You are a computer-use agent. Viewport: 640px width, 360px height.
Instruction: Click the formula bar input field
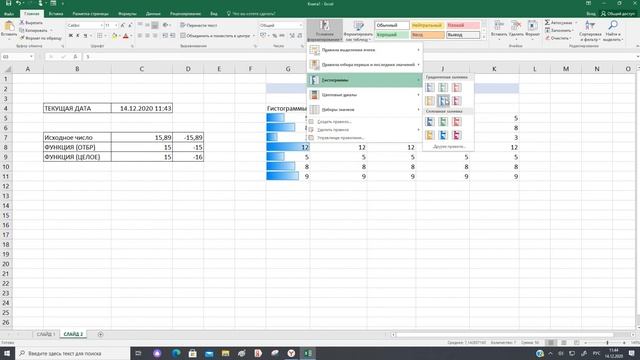359,57
